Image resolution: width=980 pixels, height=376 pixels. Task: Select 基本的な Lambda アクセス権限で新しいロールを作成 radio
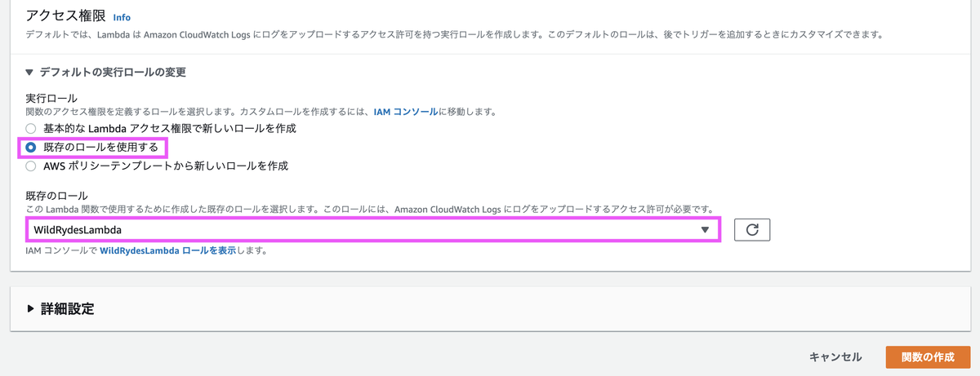tap(31, 129)
